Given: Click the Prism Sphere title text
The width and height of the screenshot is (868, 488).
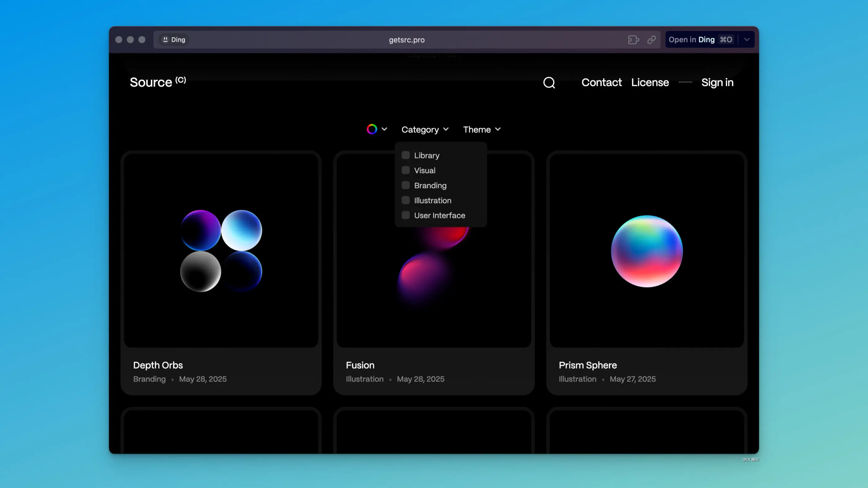Looking at the screenshot, I should (588, 365).
